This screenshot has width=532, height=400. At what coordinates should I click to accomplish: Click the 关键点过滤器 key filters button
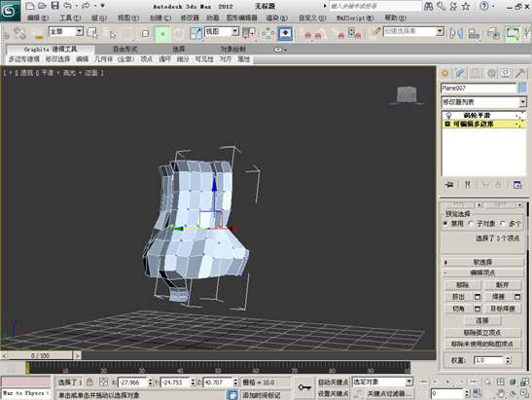click(389, 393)
